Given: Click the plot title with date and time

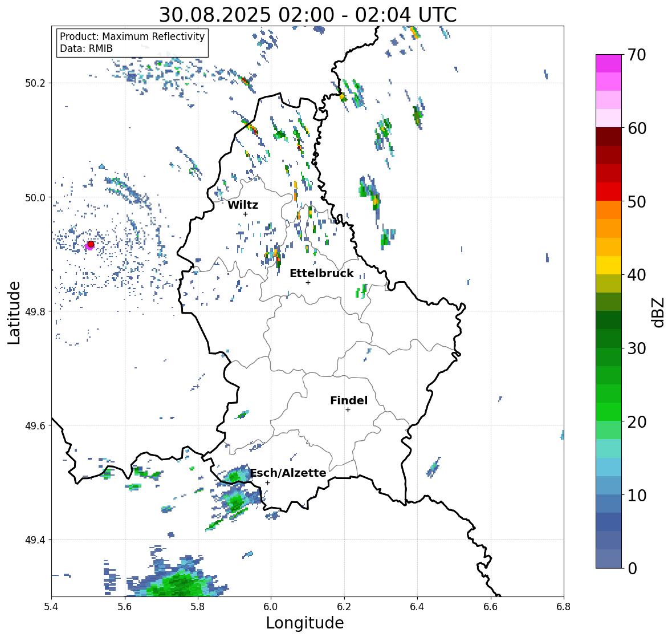Looking at the screenshot, I should coord(308,15).
